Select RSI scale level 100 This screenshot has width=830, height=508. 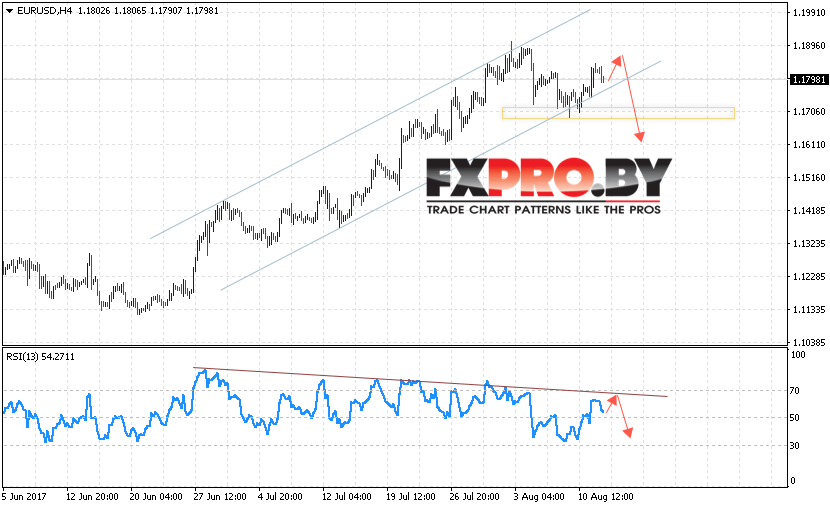point(798,355)
